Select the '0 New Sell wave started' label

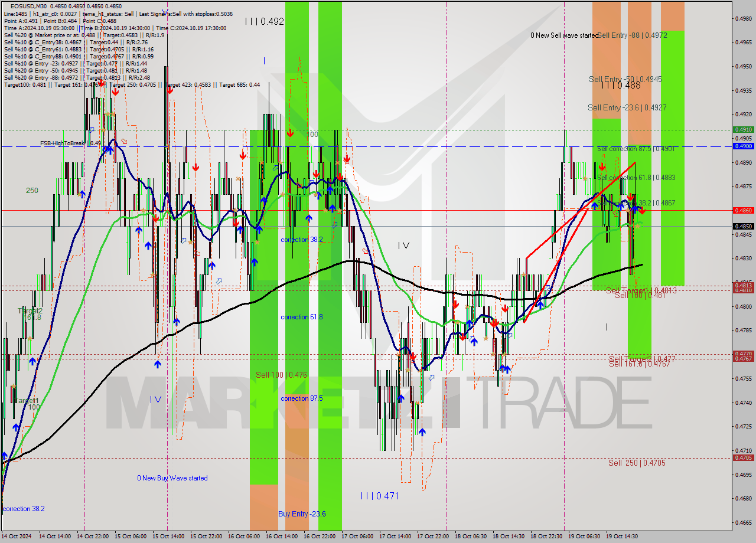[564, 35]
